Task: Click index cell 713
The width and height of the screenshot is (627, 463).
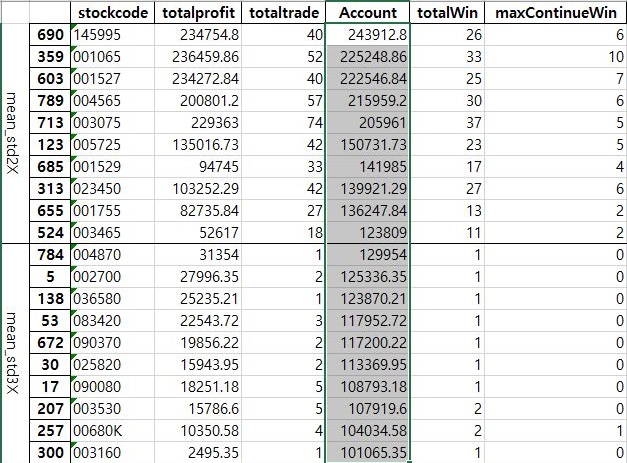Action: coord(50,123)
